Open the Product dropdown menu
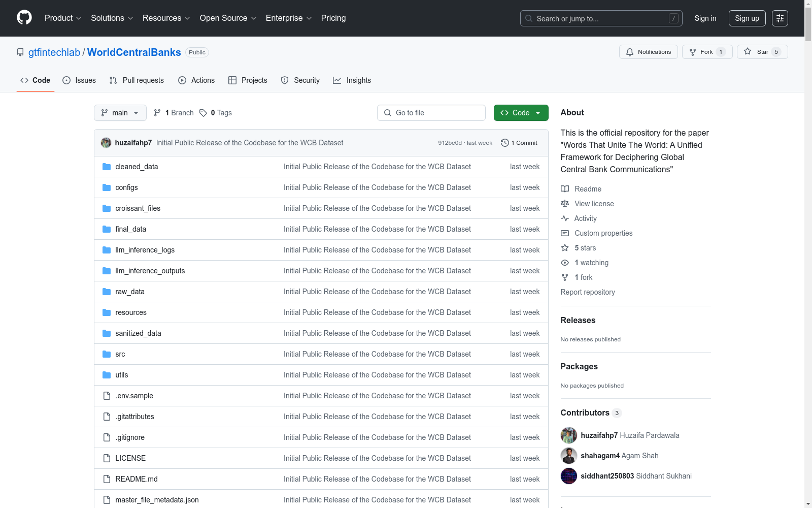The height and width of the screenshot is (508, 812). tap(63, 18)
